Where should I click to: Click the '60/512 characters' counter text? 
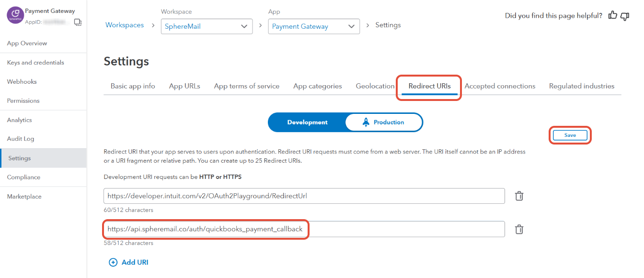coord(128,210)
